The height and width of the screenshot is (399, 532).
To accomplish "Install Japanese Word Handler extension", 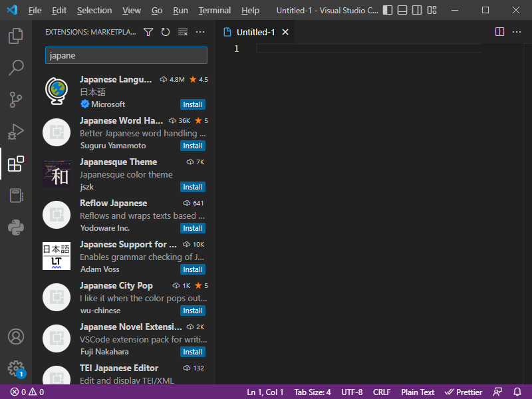I will pos(192,146).
